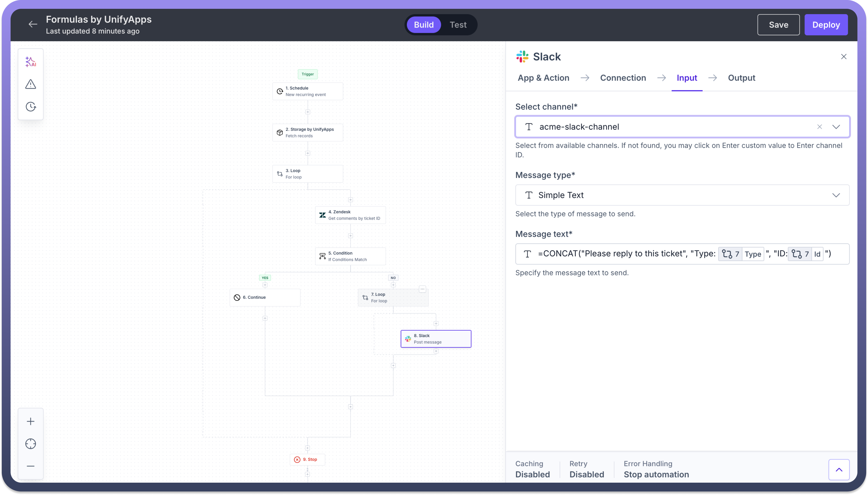Zoom in with the plus icon

pyautogui.click(x=31, y=422)
